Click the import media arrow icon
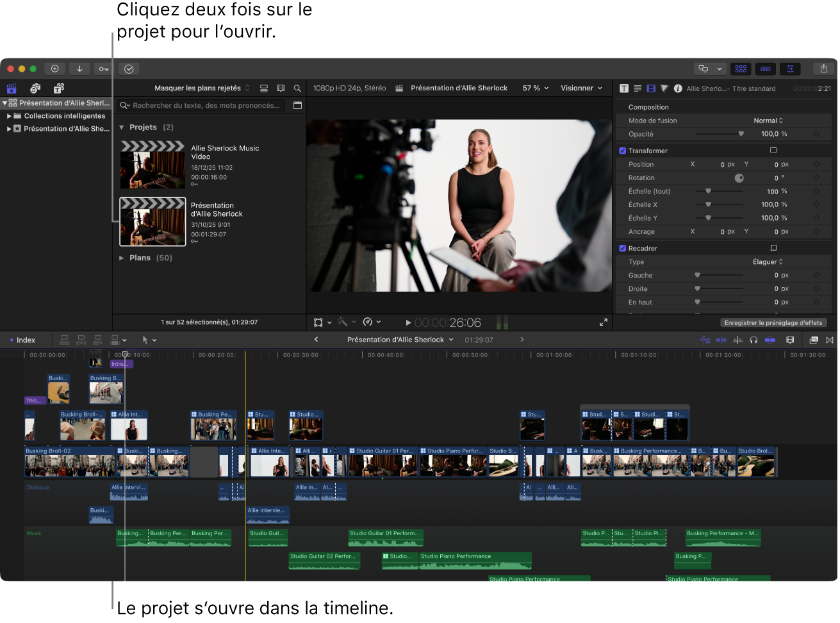This screenshot has width=840, height=623. point(79,69)
